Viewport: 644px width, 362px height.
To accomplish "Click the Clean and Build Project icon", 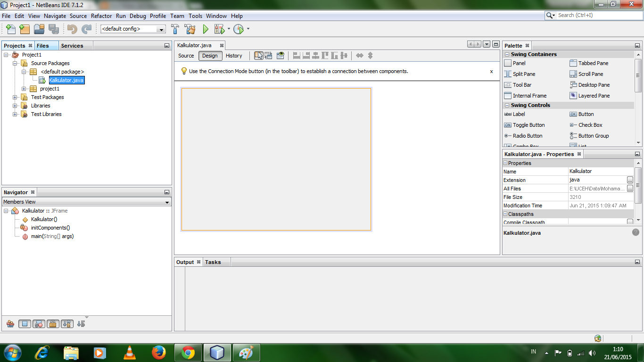I will click(x=190, y=29).
